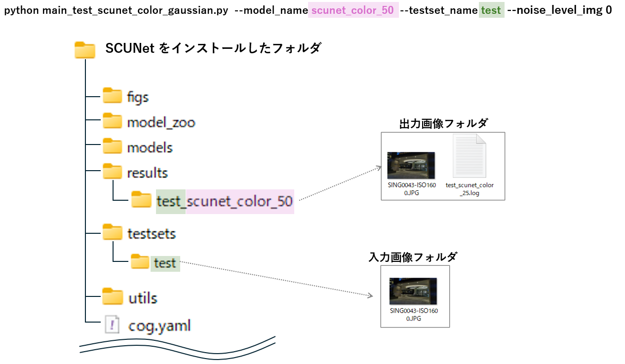Open the utils folder icon

pyautogui.click(x=112, y=297)
